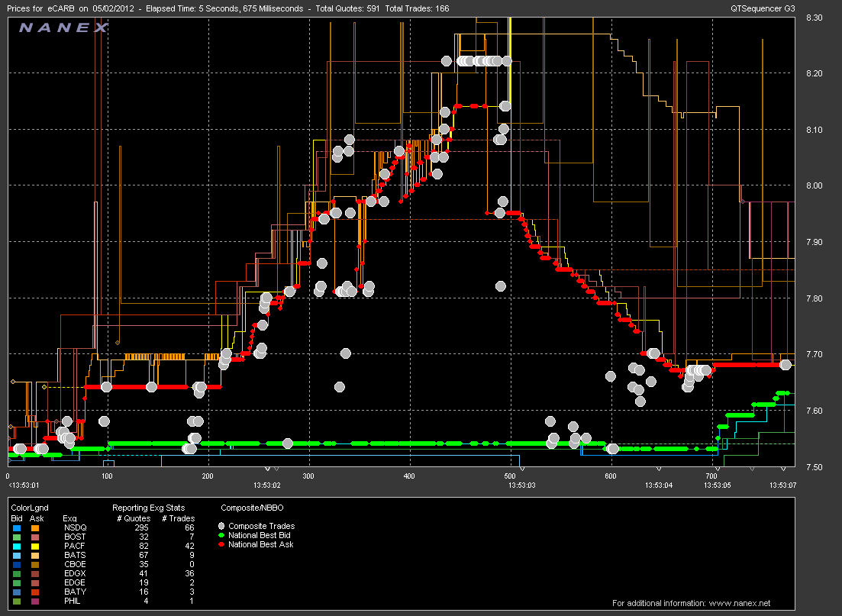Click PACF trade count 42
The width and height of the screenshot is (842, 616).
[189, 547]
